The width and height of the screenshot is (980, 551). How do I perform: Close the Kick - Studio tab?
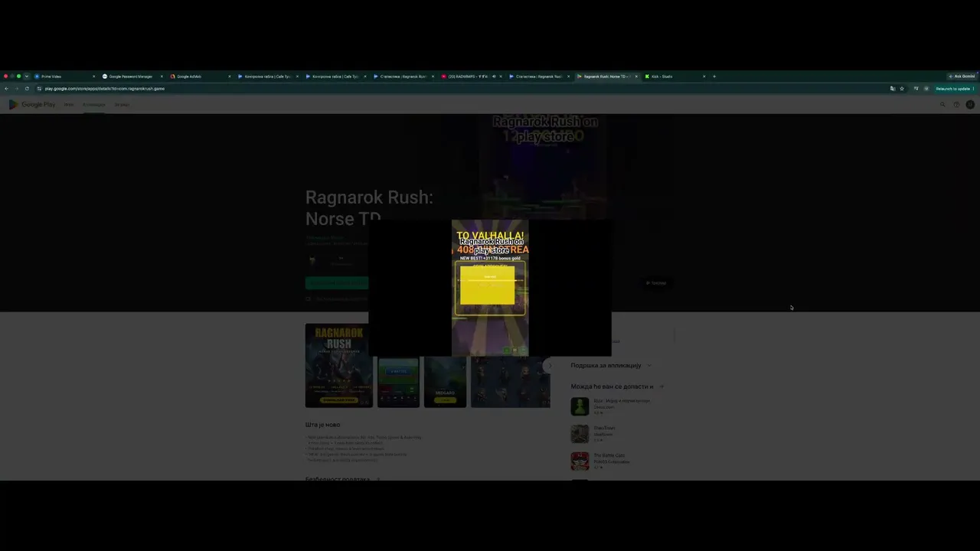[x=704, y=77]
